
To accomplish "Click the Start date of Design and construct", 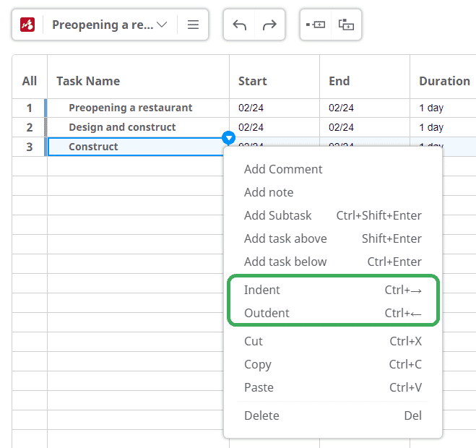I will pyautogui.click(x=251, y=127).
